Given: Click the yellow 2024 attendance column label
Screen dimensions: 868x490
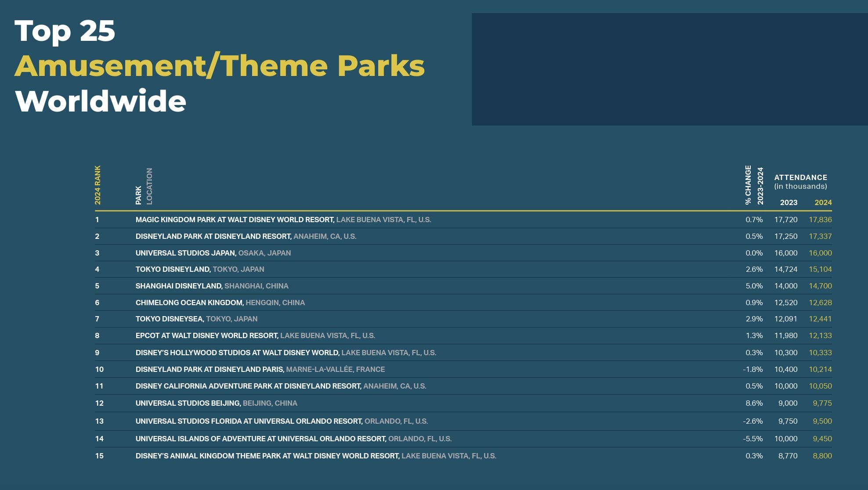Looking at the screenshot, I should point(823,202).
